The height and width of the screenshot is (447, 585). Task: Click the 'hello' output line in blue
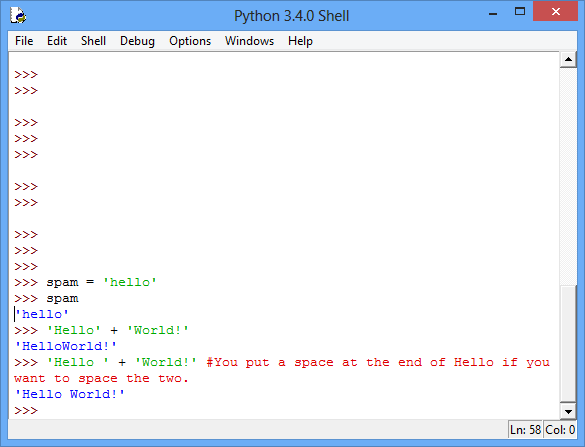pyautogui.click(x=41, y=314)
